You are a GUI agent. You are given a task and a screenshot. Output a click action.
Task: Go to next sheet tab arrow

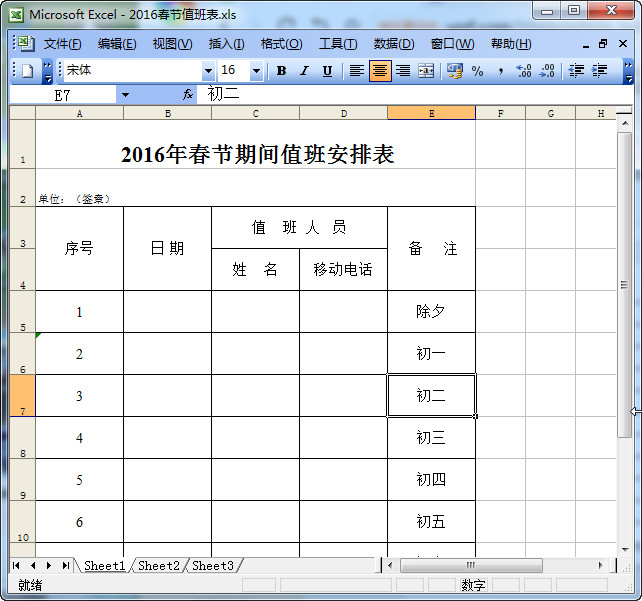tap(49, 565)
